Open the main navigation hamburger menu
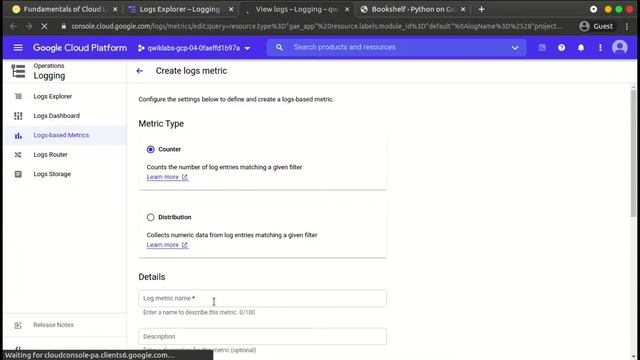 tap(18, 48)
